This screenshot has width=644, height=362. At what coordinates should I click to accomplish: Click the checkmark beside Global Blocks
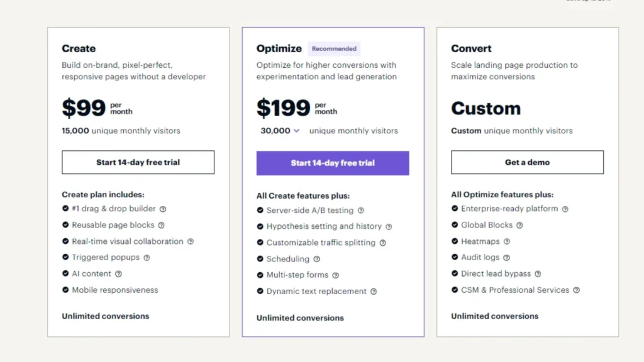[454, 225]
